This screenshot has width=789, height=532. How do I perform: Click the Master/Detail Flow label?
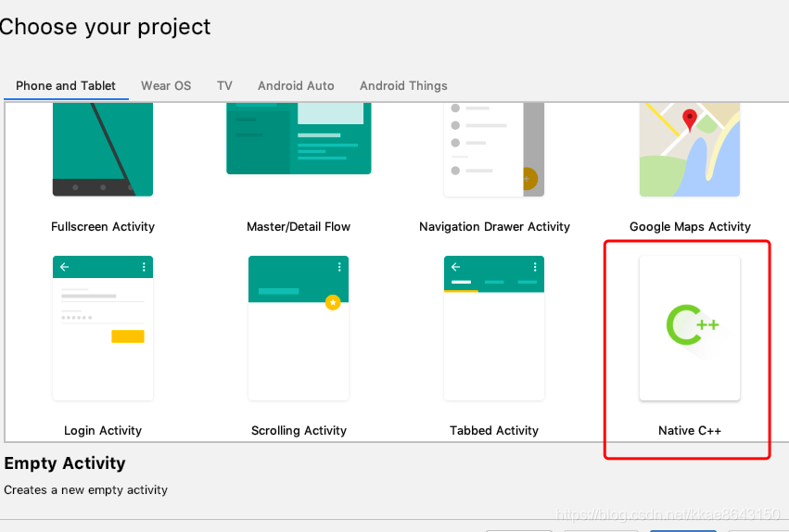[299, 227]
